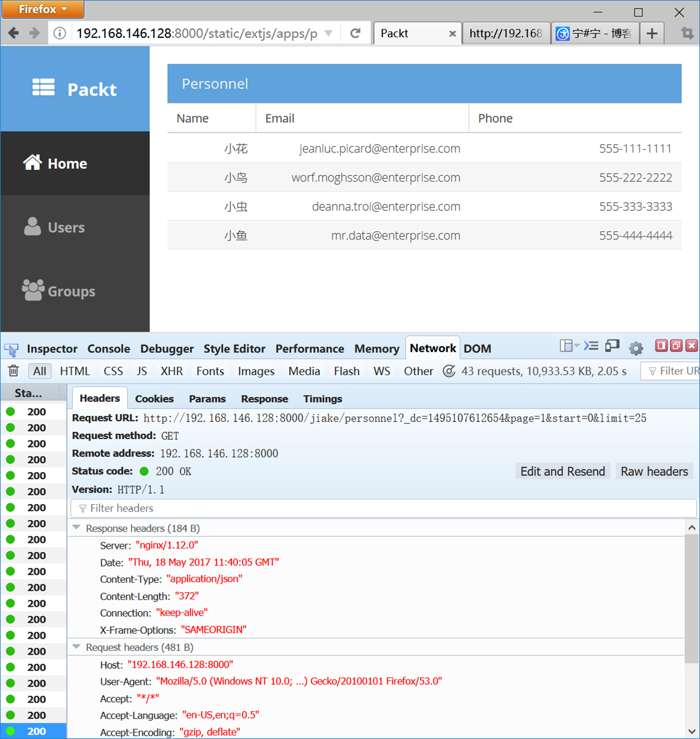Dock devtools to side with red icon
Image resolution: width=700 pixels, height=739 pixels.
tap(661, 345)
